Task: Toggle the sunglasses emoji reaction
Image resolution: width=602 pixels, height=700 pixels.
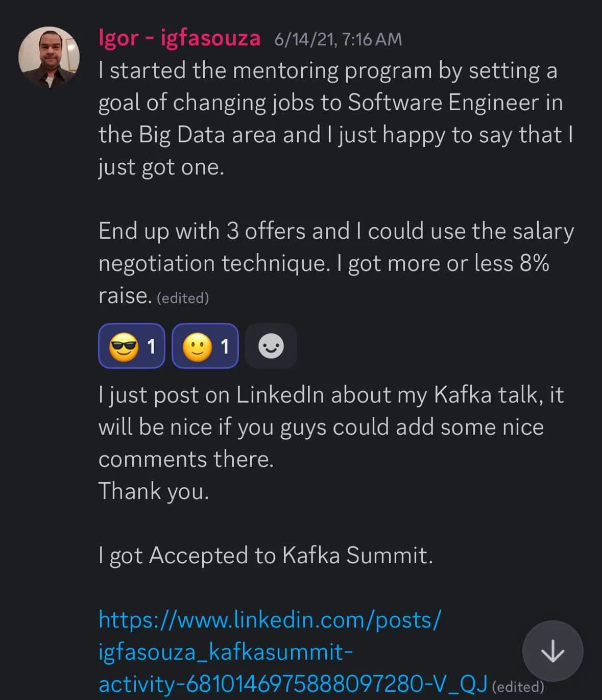Action: 132,346
